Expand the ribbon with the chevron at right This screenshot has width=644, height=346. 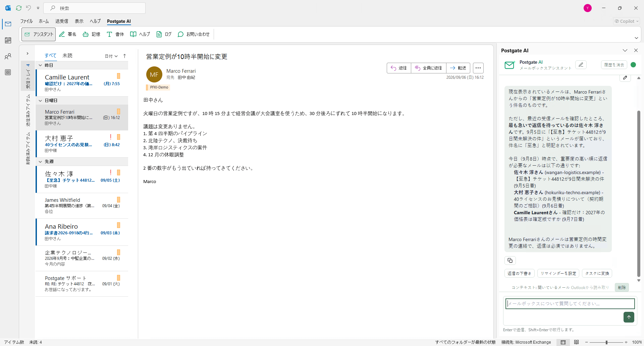[636, 38]
